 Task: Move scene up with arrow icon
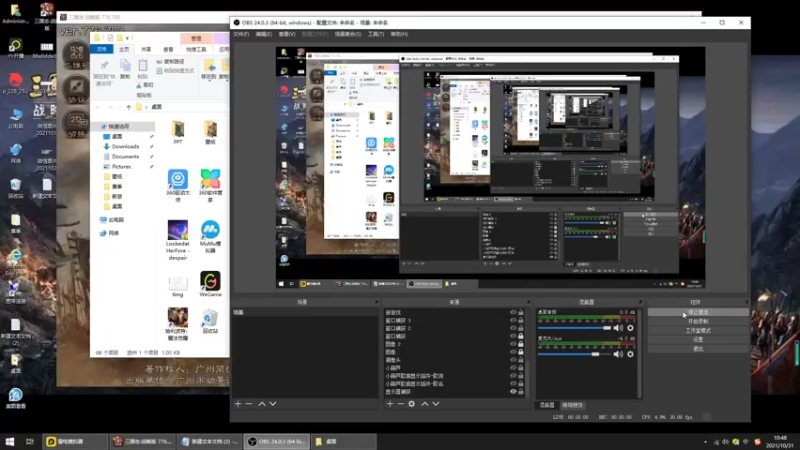(262, 404)
